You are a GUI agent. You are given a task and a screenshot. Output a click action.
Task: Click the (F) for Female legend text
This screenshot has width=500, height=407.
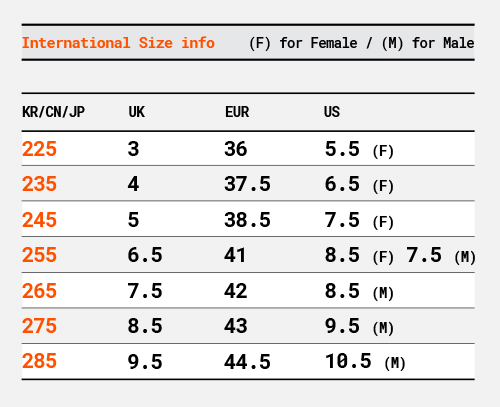303,43
